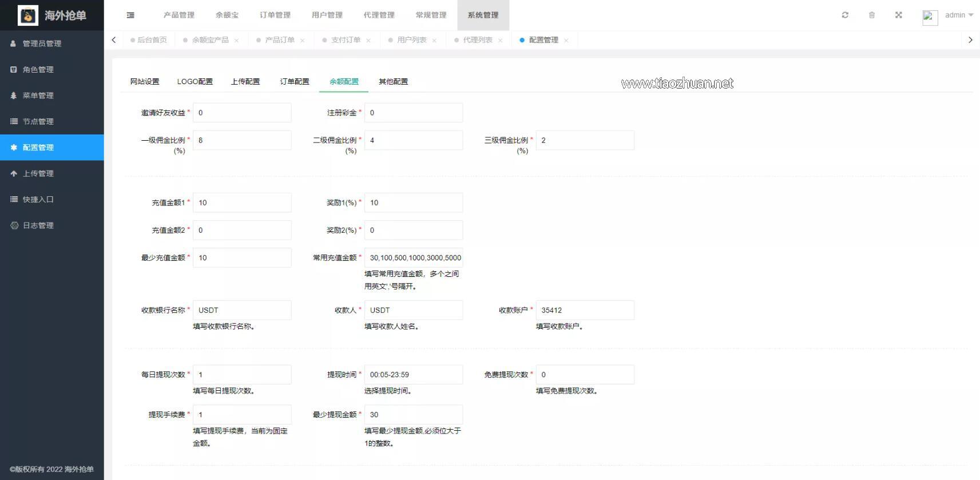Open the 订单配置 config tab
Viewport: 980px width, 480px height.
295,82
